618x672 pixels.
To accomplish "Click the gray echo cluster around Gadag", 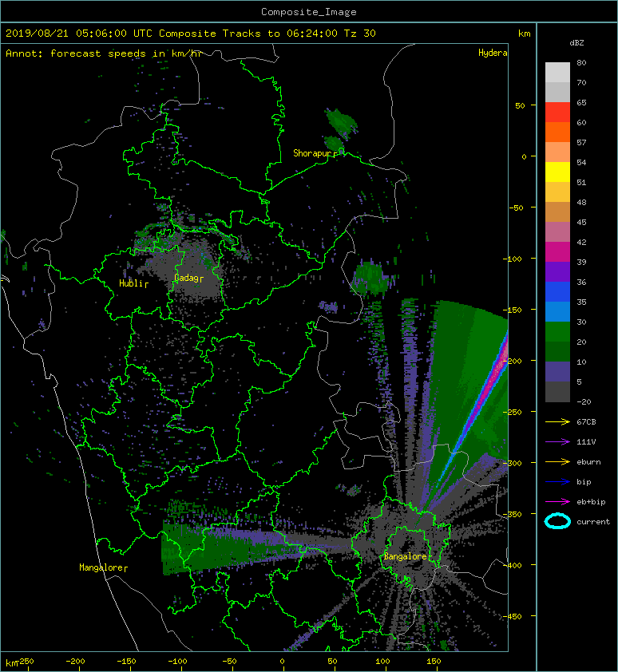I will (x=188, y=268).
